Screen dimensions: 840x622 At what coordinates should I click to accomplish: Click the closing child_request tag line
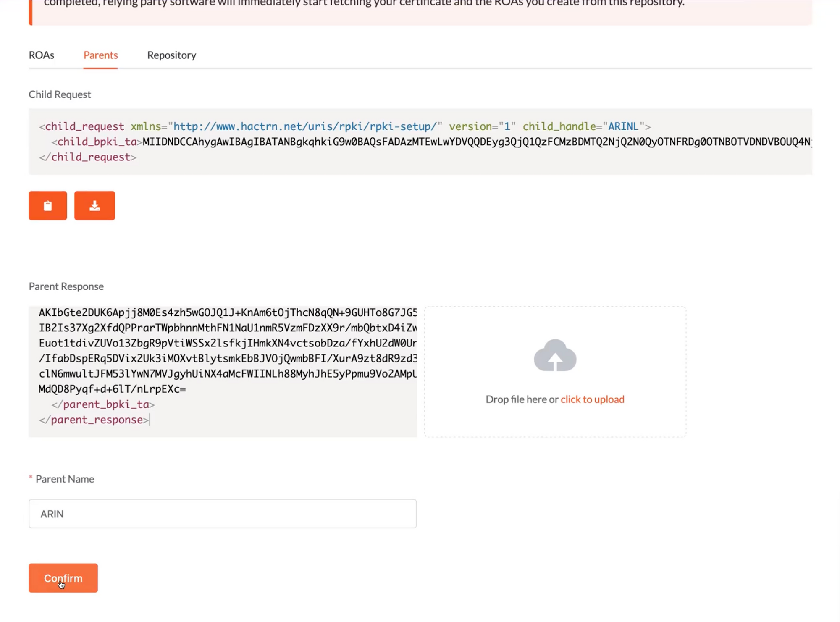coord(88,157)
